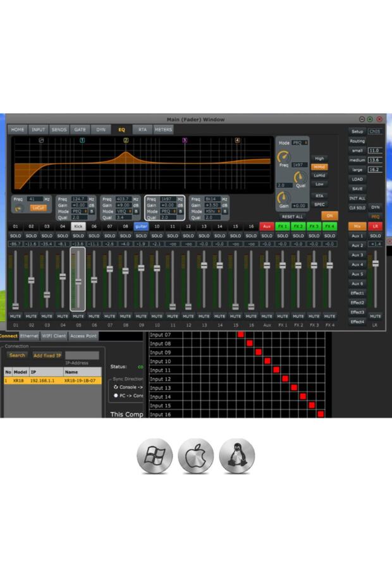Viewport: 392px width, 588px height.
Task: Click the CLR SOLO button
Action: pos(357,208)
